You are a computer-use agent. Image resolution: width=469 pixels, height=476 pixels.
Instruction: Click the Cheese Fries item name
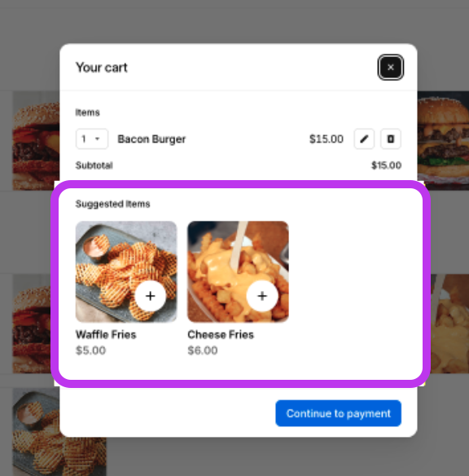click(x=221, y=334)
